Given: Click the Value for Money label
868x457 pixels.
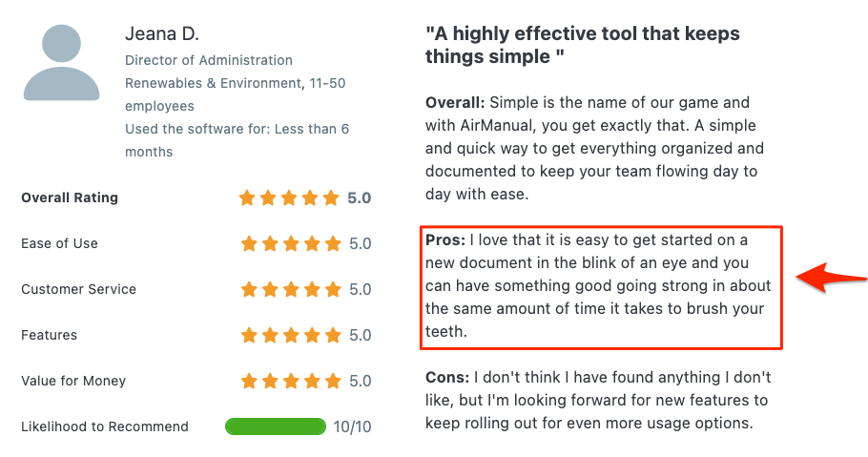Looking at the screenshot, I should [x=73, y=381].
